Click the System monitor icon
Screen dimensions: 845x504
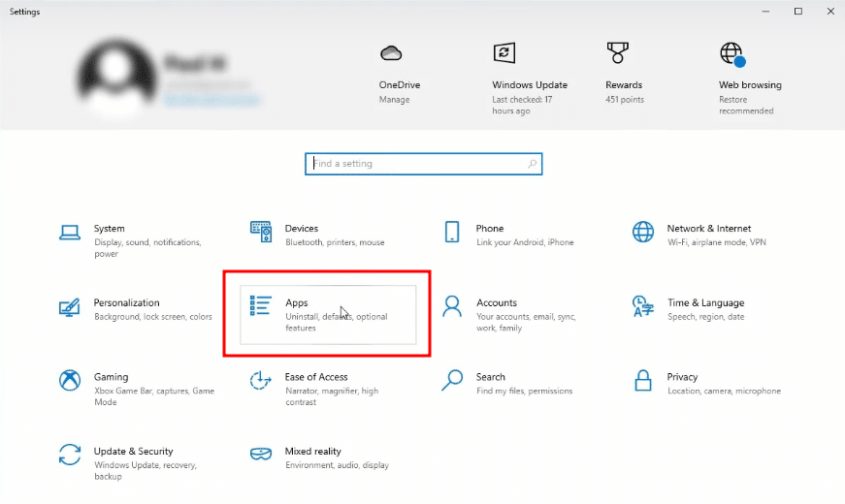pos(69,233)
